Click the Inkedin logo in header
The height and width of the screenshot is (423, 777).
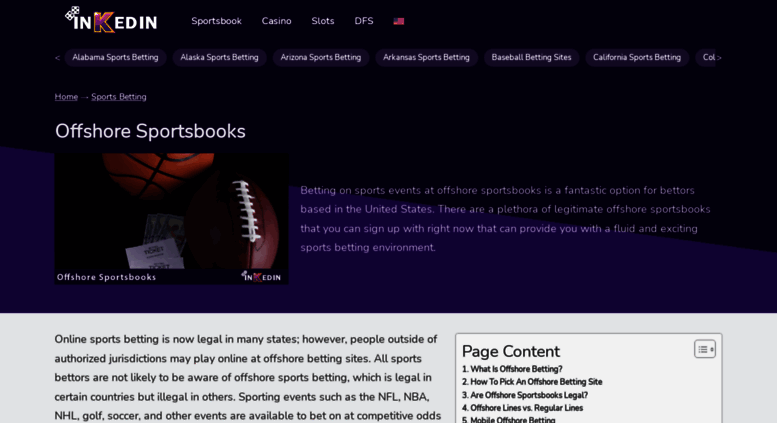click(111, 20)
